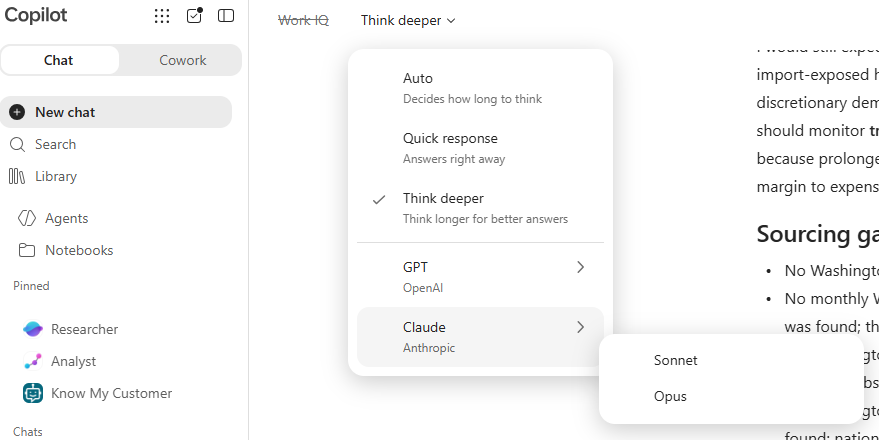The height and width of the screenshot is (440, 879).
Task: Switch to the Cowork tab
Action: click(x=182, y=60)
